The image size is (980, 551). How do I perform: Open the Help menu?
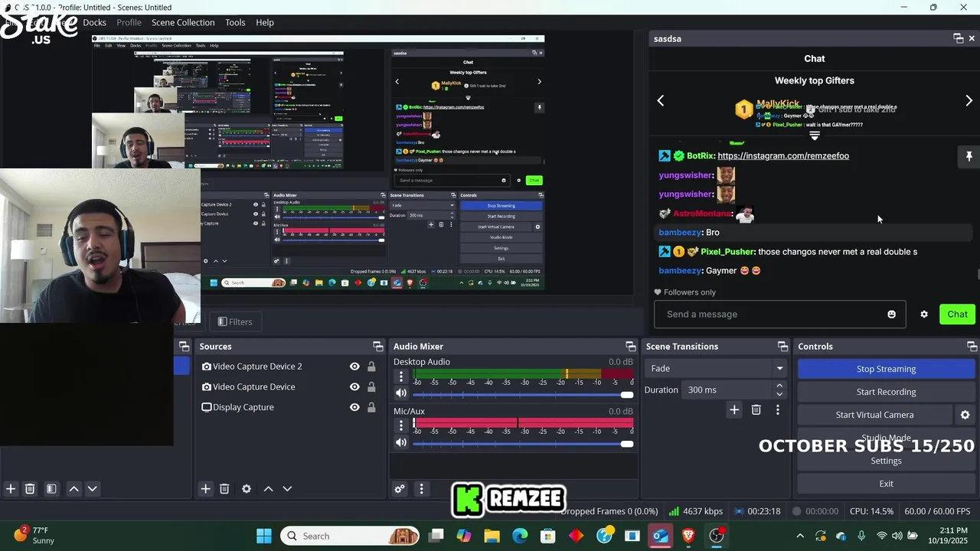pyautogui.click(x=265, y=22)
